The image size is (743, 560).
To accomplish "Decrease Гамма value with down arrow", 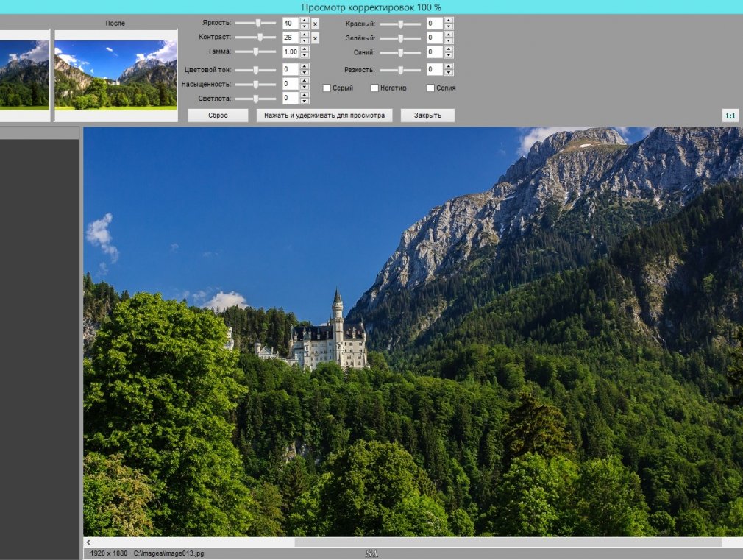I will [x=305, y=55].
